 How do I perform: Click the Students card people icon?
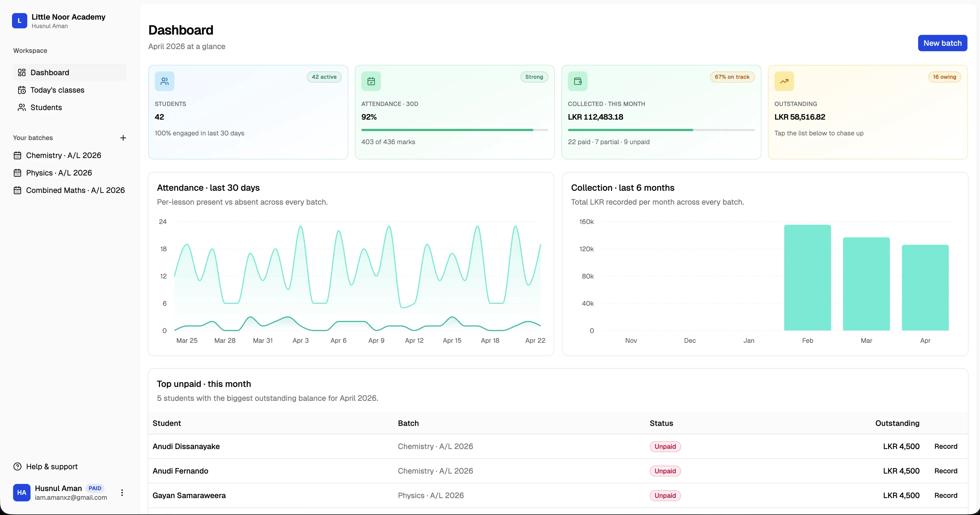(x=164, y=81)
